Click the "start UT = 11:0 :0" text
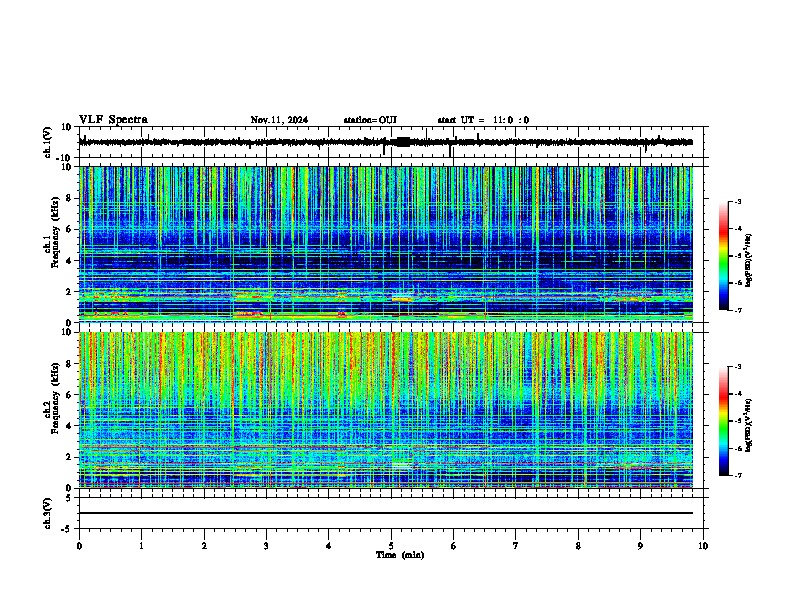Viewport: 792px width, 612px height. pos(483,120)
